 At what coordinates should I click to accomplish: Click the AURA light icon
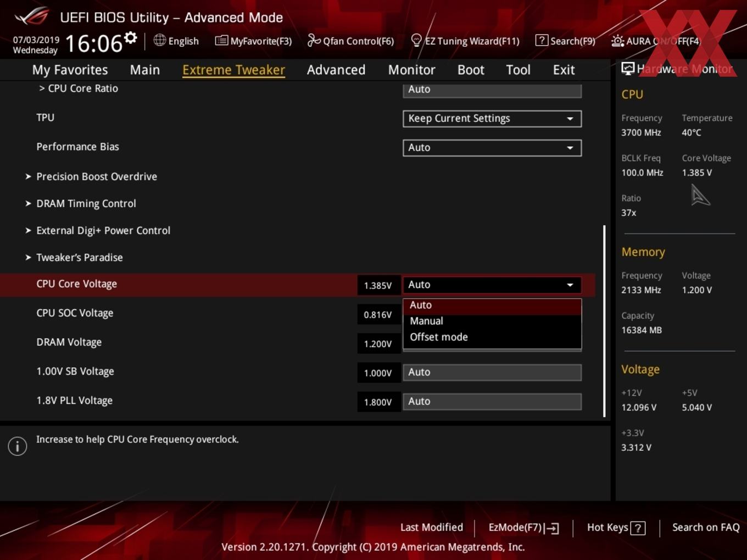[x=617, y=41]
